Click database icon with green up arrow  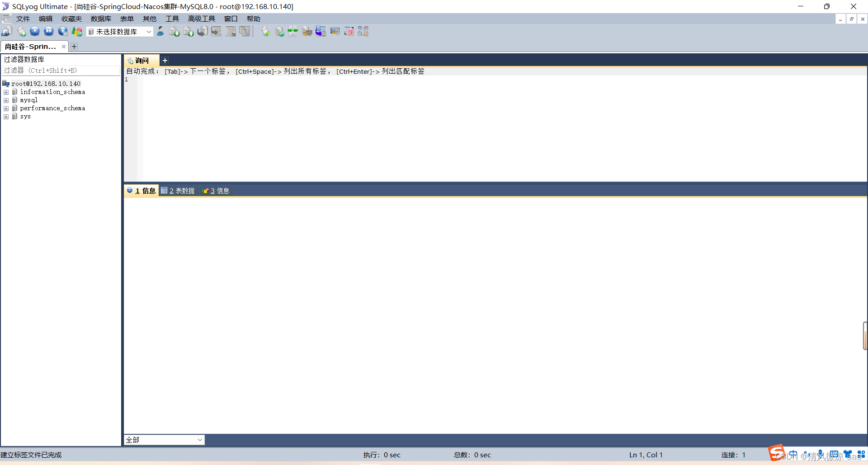click(189, 31)
